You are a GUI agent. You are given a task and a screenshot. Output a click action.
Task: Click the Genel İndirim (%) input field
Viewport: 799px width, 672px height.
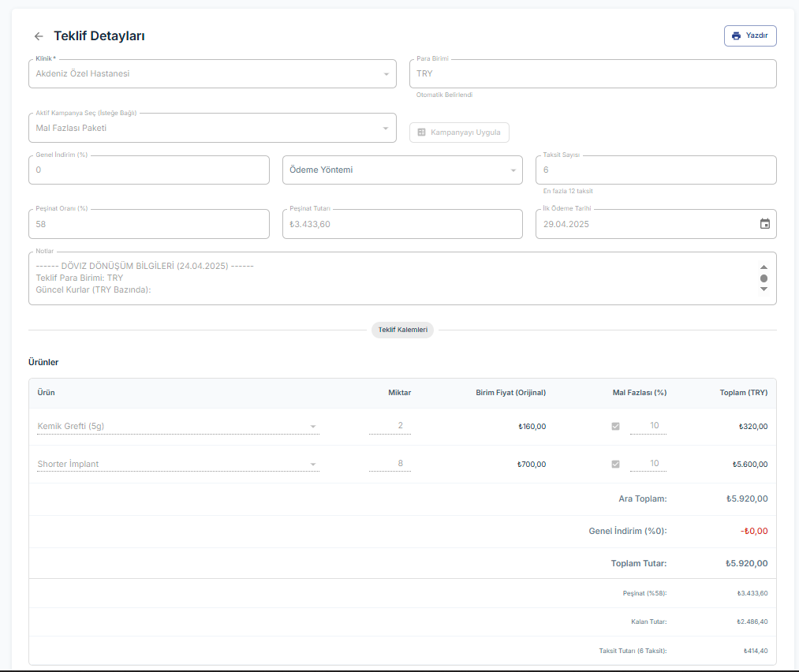pyautogui.click(x=148, y=170)
